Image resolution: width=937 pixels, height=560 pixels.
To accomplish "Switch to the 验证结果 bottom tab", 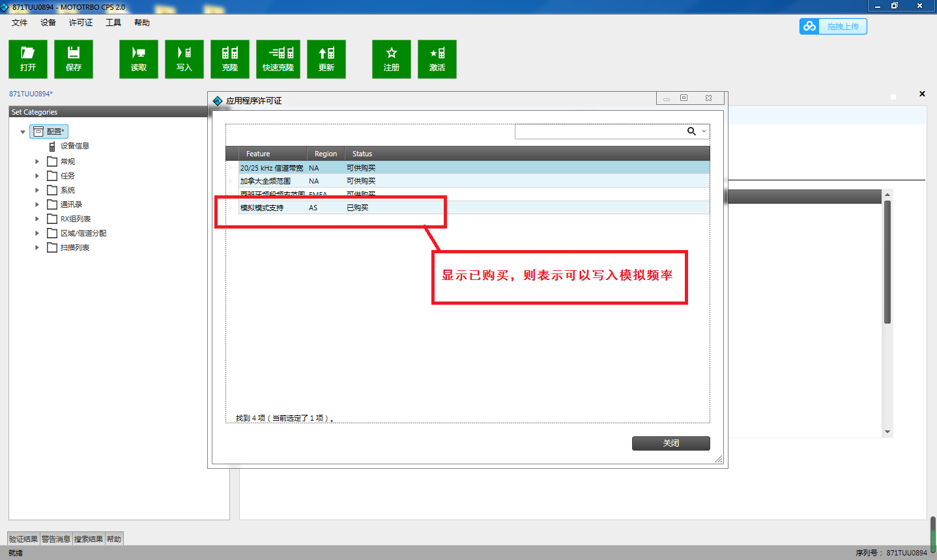I will (x=23, y=539).
